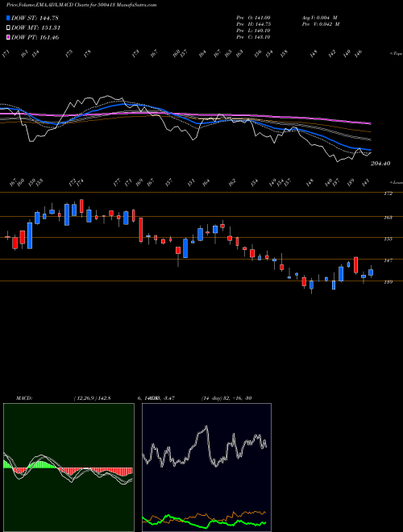The image size is (403, 532).
Task: Click the 147 price axis label
Action: click(388, 260)
